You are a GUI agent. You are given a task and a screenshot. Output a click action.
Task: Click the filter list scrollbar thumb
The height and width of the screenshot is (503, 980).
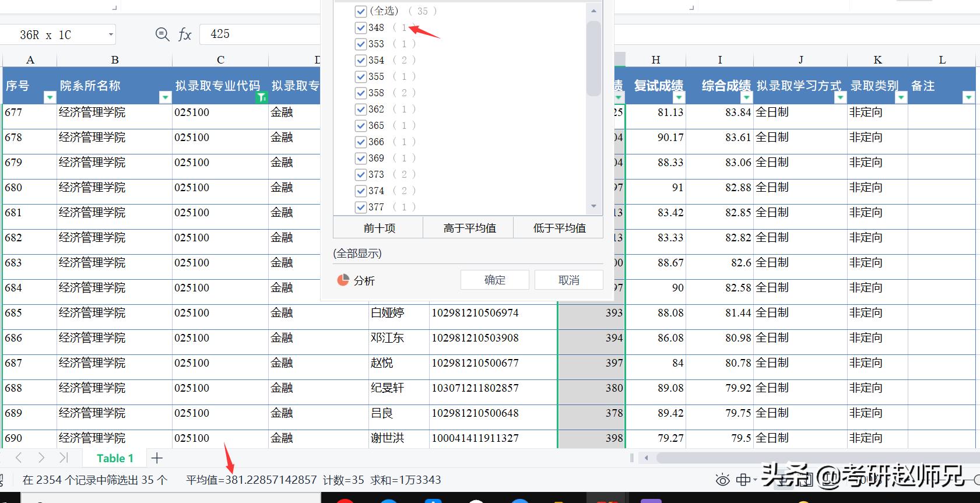click(x=593, y=58)
